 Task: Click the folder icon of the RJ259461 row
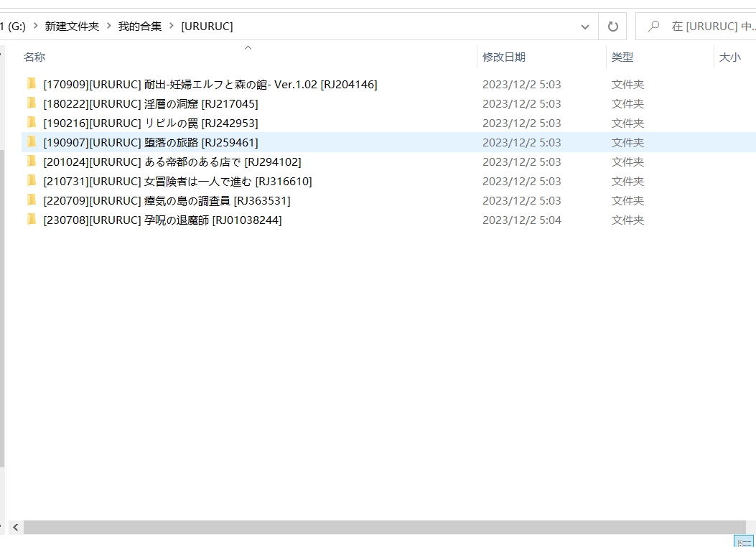pyautogui.click(x=32, y=142)
